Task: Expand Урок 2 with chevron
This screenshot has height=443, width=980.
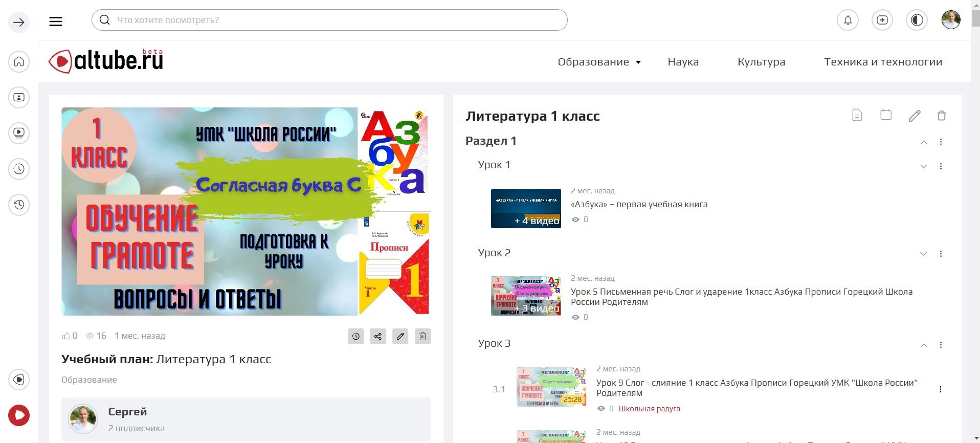Action: pyautogui.click(x=924, y=254)
